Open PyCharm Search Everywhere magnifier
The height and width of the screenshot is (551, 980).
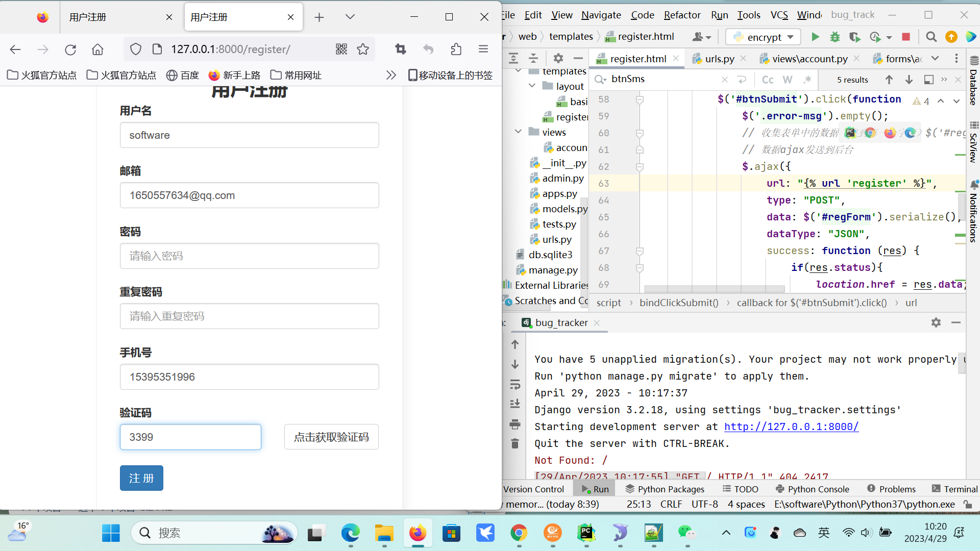pyautogui.click(x=931, y=37)
